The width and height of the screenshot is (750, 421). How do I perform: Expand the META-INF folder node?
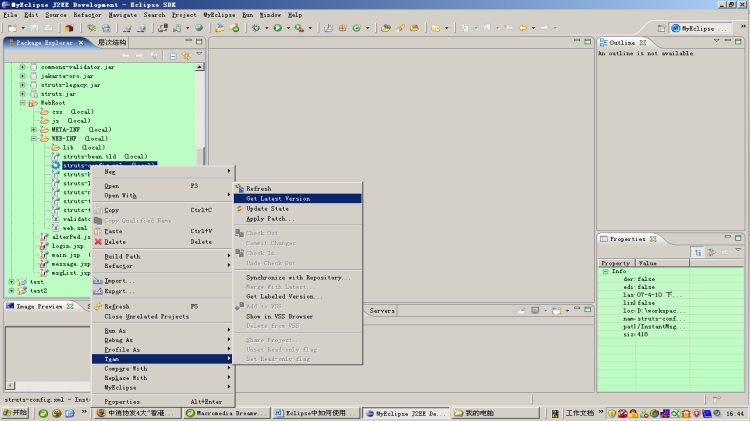coord(33,130)
